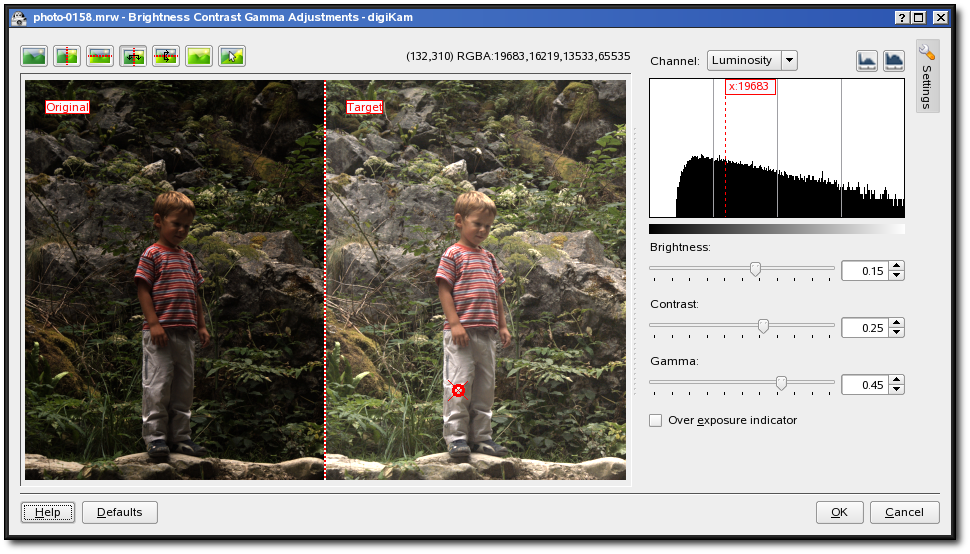Click the Gamma value field 0.45
This screenshot has height=554, width=970.
click(865, 385)
